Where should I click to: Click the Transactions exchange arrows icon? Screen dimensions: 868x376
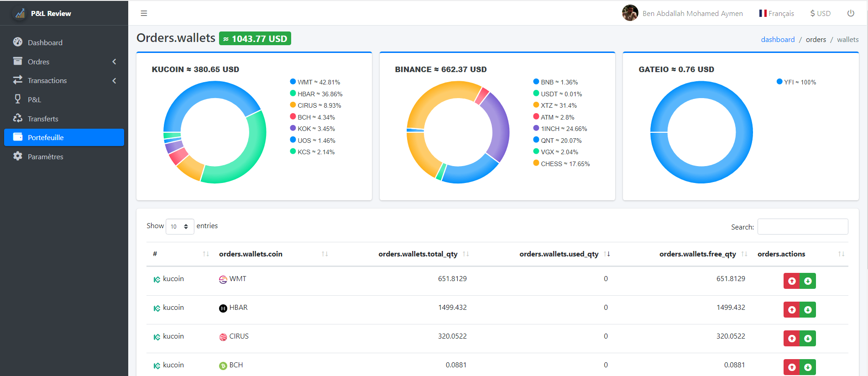pos(18,80)
